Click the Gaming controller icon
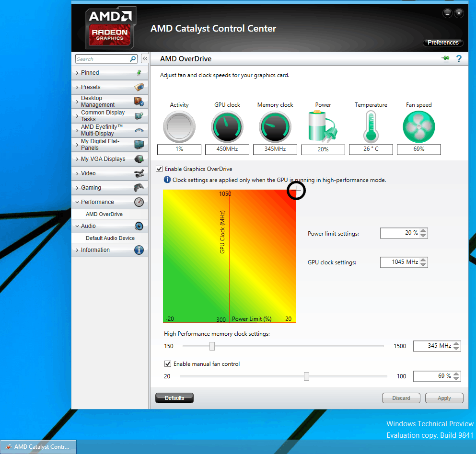Viewport: 476px width, 454px height. tap(139, 188)
